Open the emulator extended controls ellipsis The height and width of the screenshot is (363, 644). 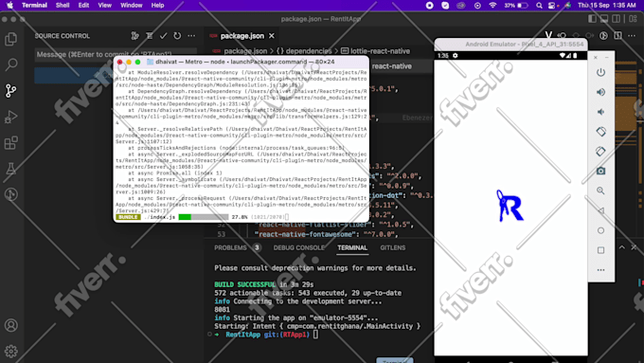click(x=600, y=270)
